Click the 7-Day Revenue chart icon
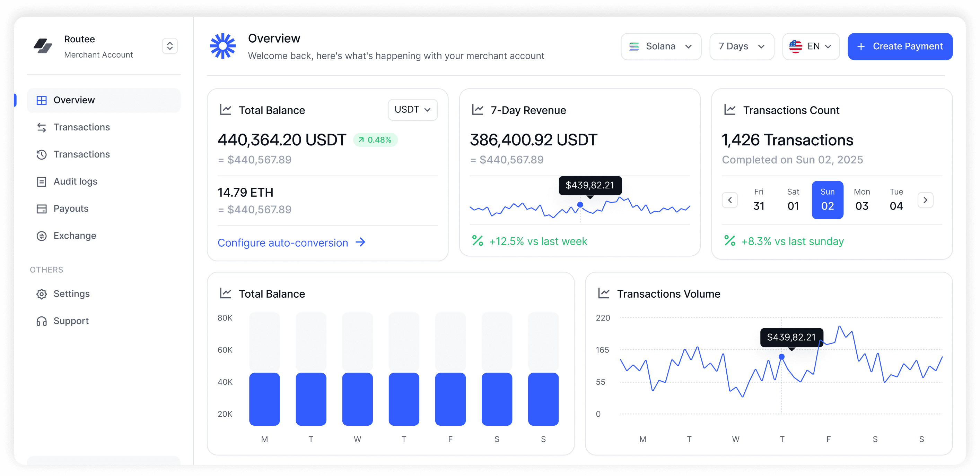Image resolution: width=980 pixels, height=476 pixels. [478, 110]
